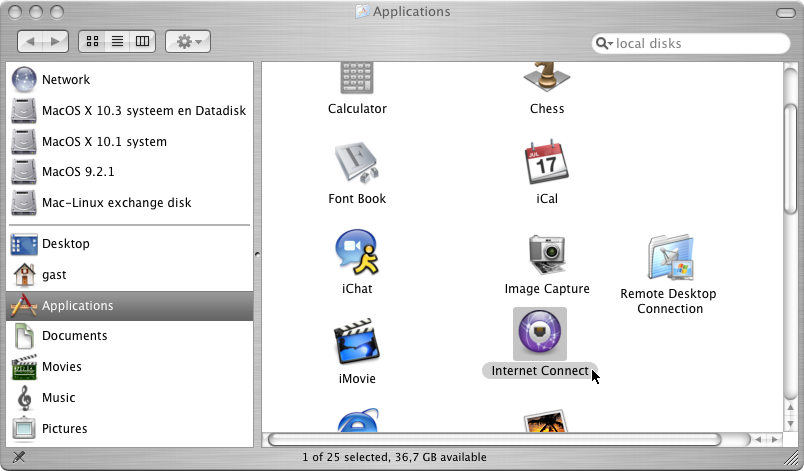Open the Pictures folder in sidebar
The width and height of the screenshot is (804, 471).
point(129,428)
